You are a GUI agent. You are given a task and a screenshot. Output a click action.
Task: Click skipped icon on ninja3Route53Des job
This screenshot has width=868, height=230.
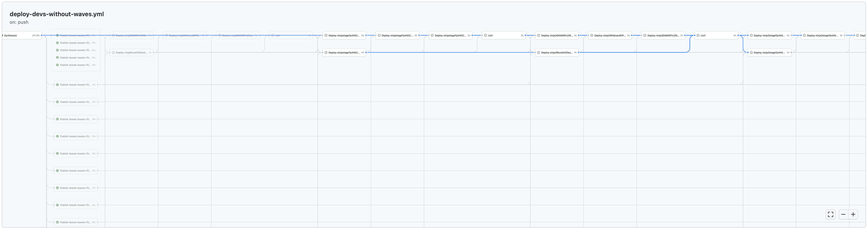[x=539, y=53]
